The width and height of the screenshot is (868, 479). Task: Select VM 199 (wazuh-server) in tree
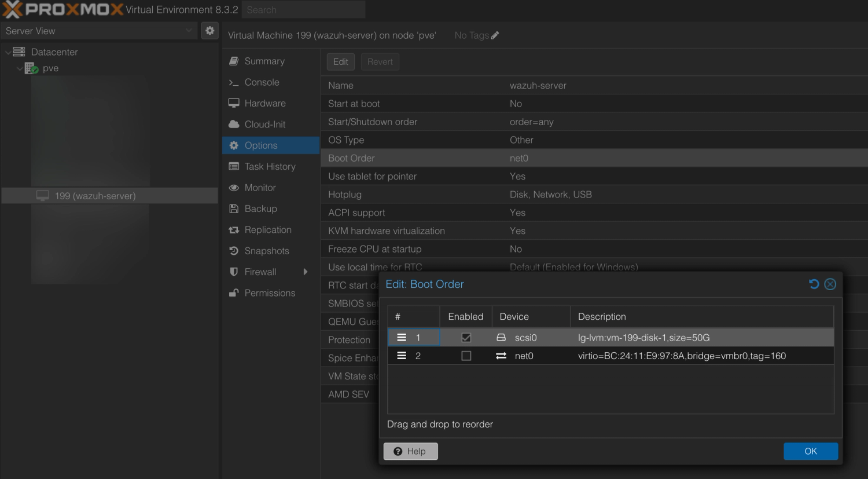pos(95,196)
